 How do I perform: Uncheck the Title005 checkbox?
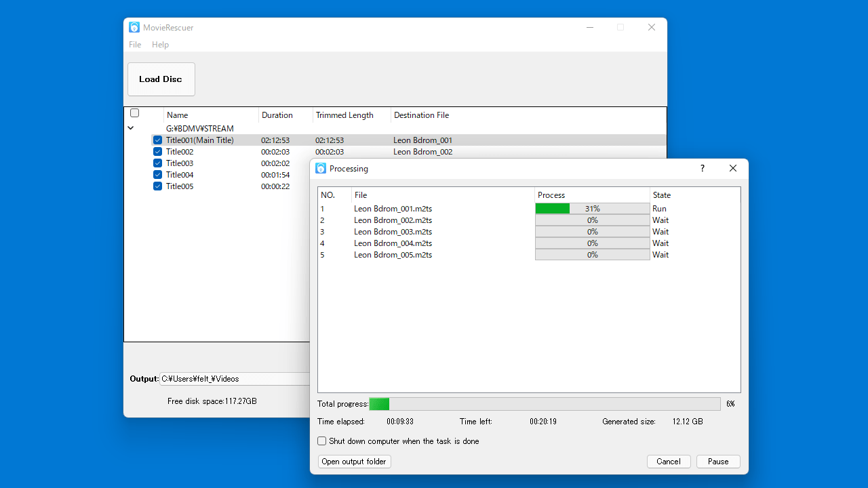pos(157,186)
